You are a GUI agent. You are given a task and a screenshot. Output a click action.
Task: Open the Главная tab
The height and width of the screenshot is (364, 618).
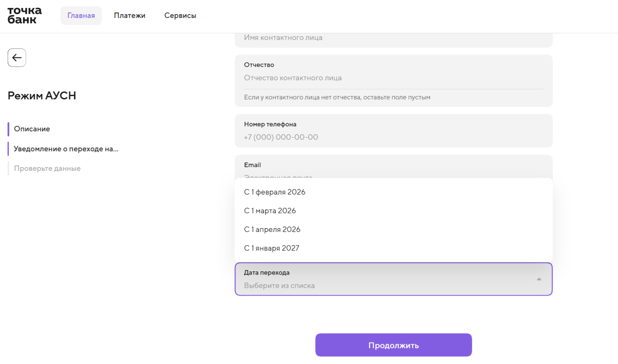pos(81,16)
